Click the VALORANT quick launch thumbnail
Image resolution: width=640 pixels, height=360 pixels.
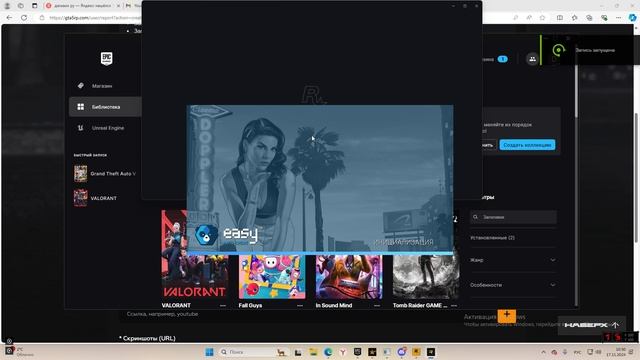point(80,198)
